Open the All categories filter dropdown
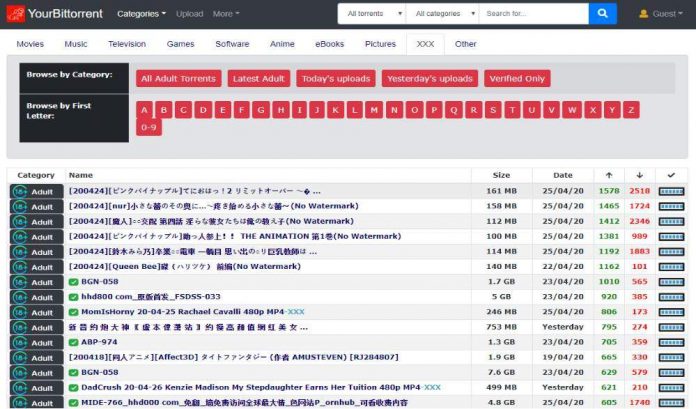The width and height of the screenshot is (696, 409). [442, 14]
